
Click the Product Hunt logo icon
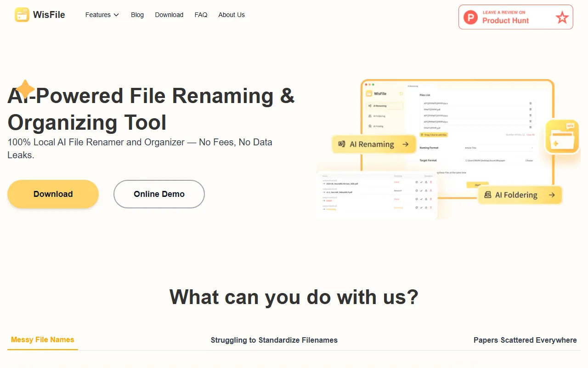point(470,17)
